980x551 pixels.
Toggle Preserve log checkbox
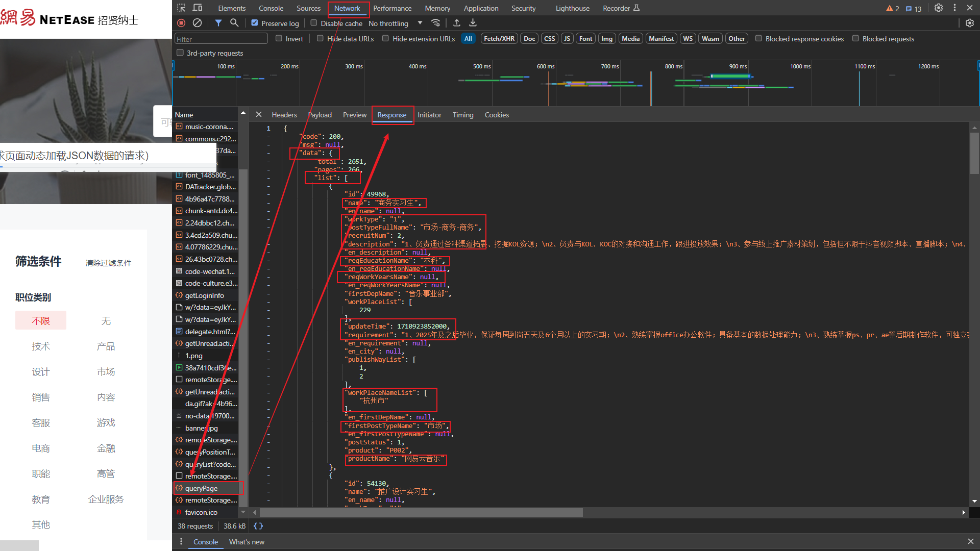tap(255, 23)
